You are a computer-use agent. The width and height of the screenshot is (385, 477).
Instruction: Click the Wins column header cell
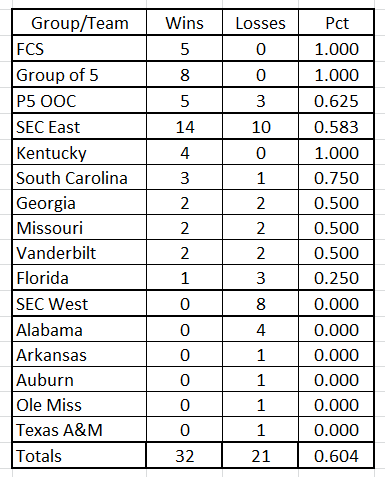click(x=184, y=23)
